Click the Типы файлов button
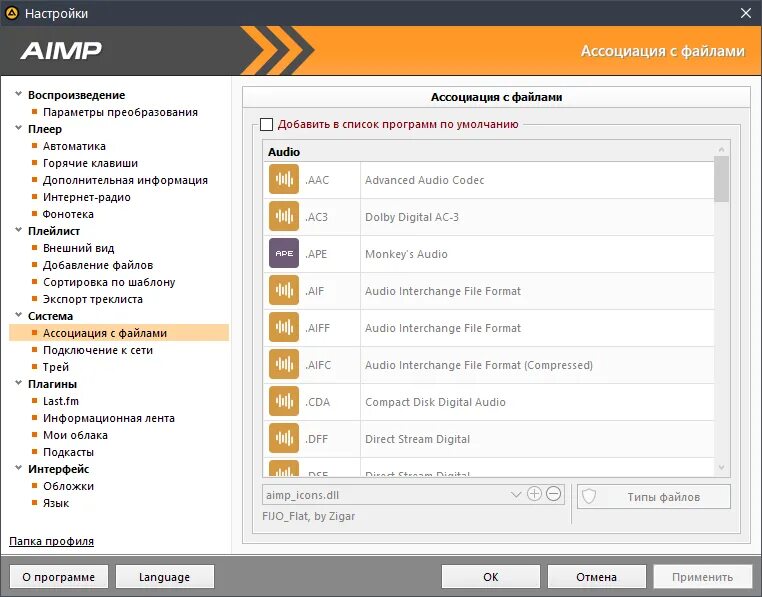Image resolution: width=762 pixels, height=597 pixels. [654, 496]
